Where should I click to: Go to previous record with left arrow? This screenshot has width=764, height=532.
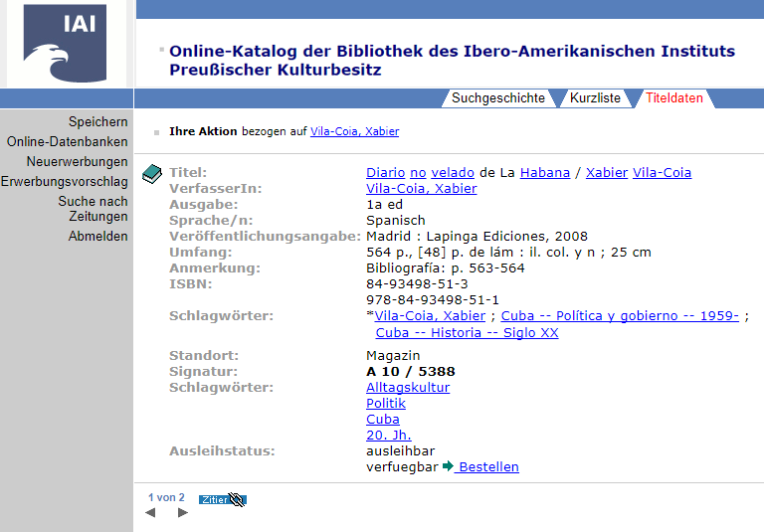tap(150, 512)
